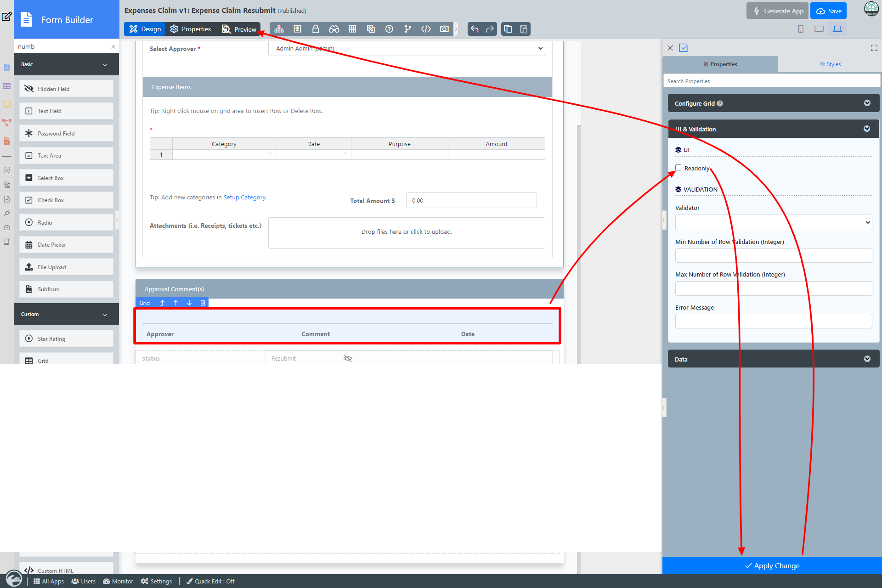Switch to the Styles tab

(830, 64)
